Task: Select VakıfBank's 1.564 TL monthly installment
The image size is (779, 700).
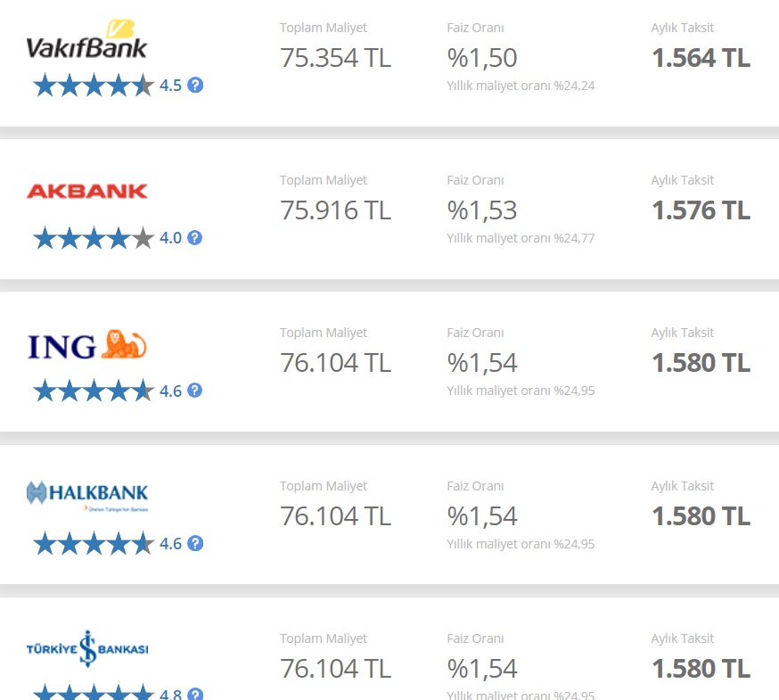Action: tap(701, 58)
